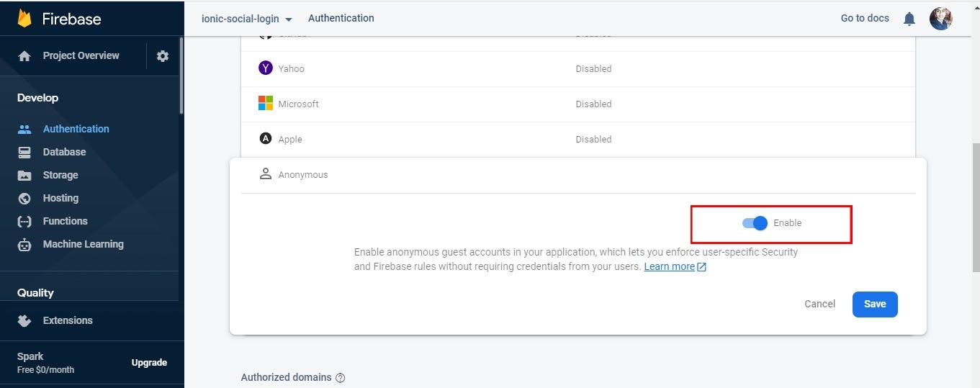Click the Functions brackets icon
The width and height of the screenshot is (980, 388).
[x=24, y=221]
